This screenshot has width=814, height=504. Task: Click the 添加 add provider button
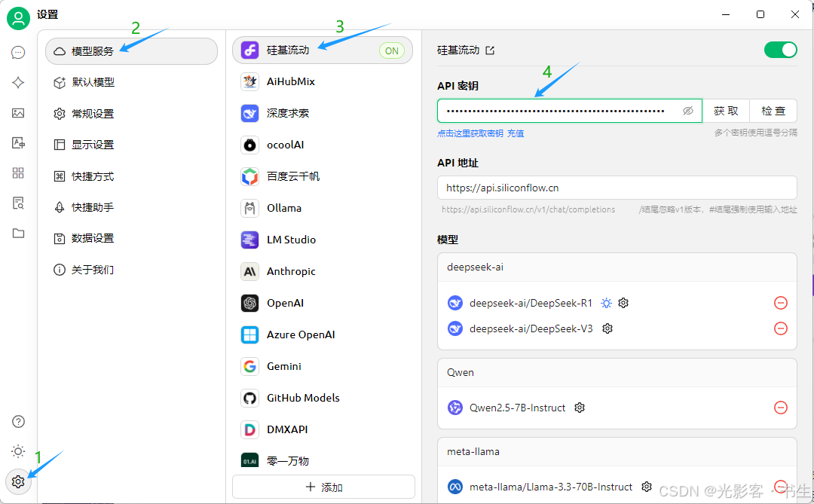click(323, 487)
